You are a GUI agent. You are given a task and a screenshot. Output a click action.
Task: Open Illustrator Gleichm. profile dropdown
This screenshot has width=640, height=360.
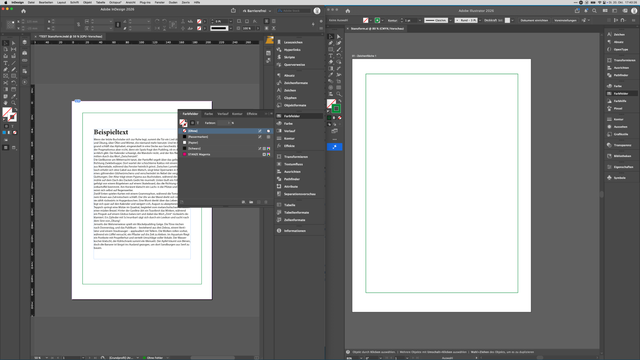click(450, 20)
